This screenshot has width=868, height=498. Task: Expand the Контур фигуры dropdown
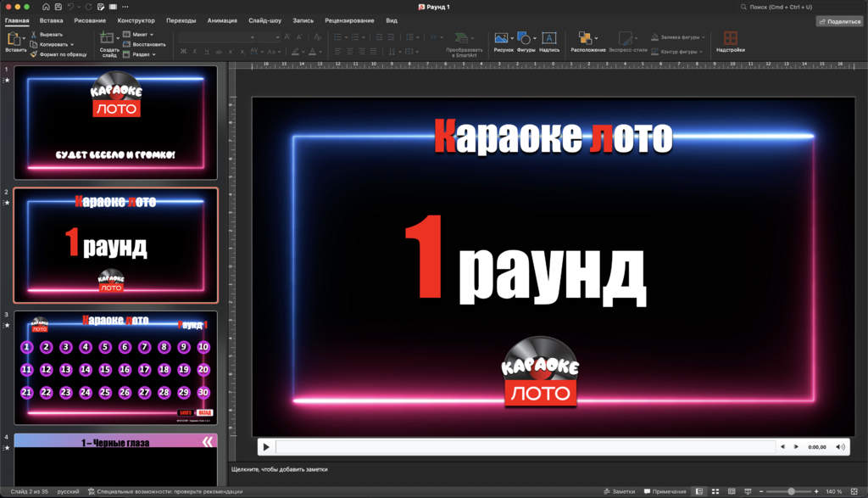701,52
